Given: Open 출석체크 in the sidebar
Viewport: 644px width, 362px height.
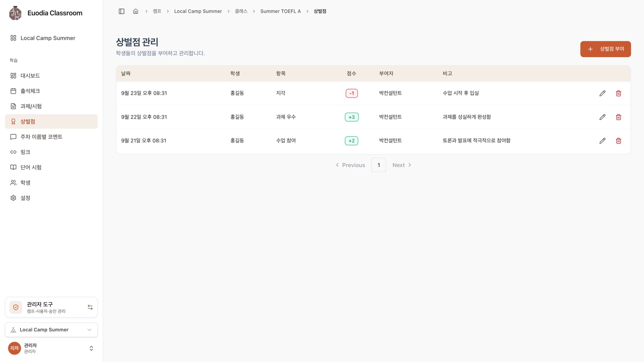Looking at the screenshot, I should (51, 91).
